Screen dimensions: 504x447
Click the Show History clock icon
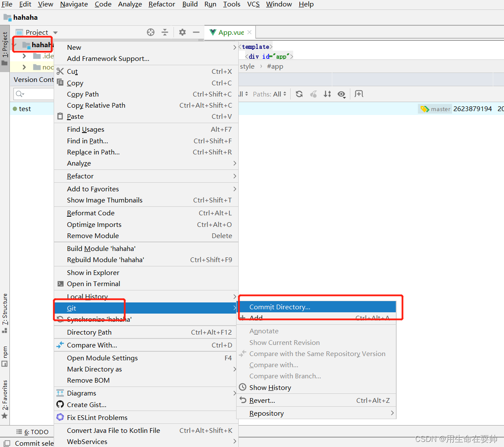pos(243,387)
